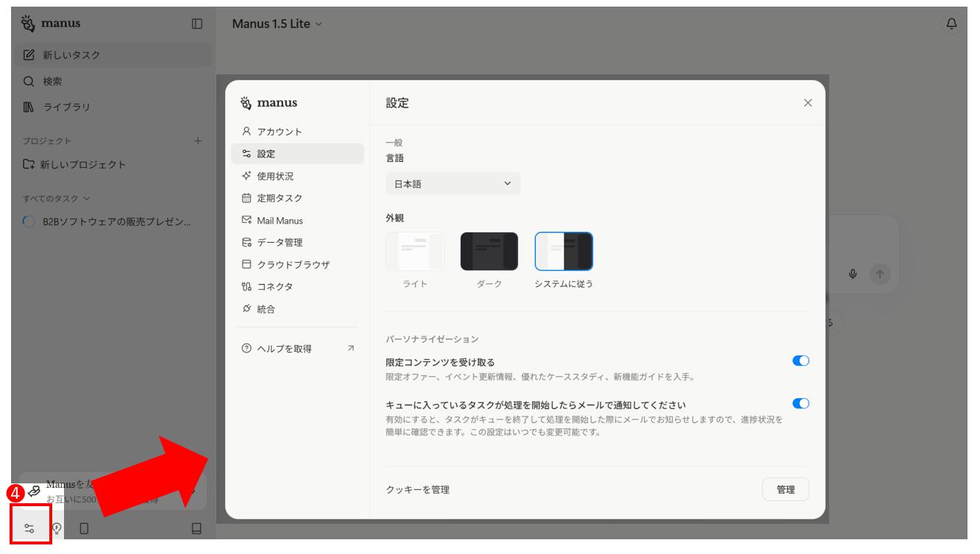Image resolution: width=980 pixels, height=554 pixels.
Task: Turn off the queue-start email notification toggle
Action: click(x=801, y=402)
